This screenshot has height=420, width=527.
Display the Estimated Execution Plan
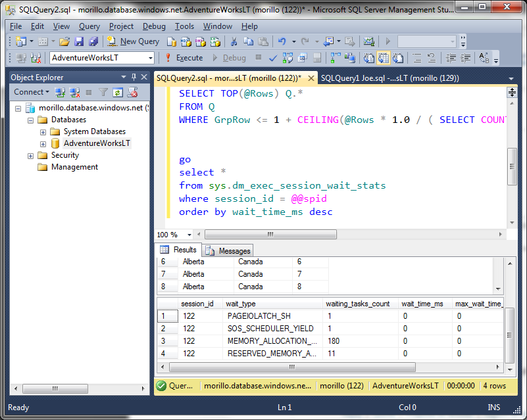[x=288, y=58]
